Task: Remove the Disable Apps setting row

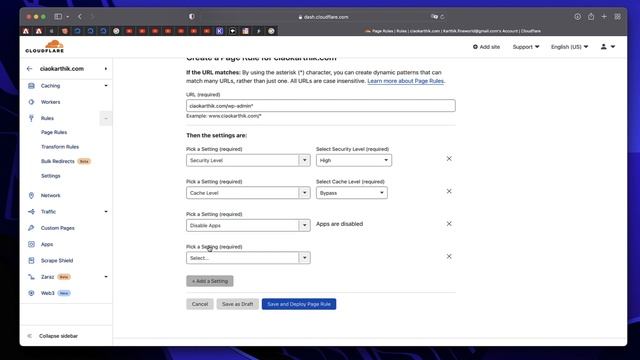Action: pyautogui.click(x=449, y=224)
